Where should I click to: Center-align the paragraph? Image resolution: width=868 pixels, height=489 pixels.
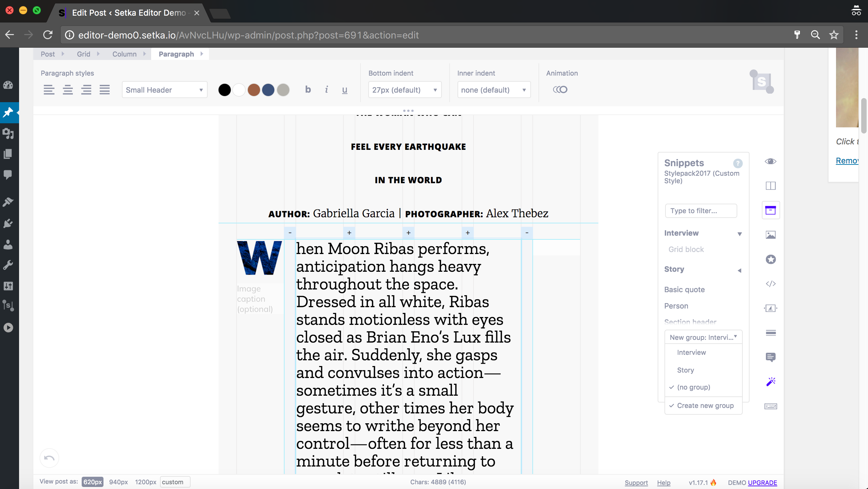point(68,90)
